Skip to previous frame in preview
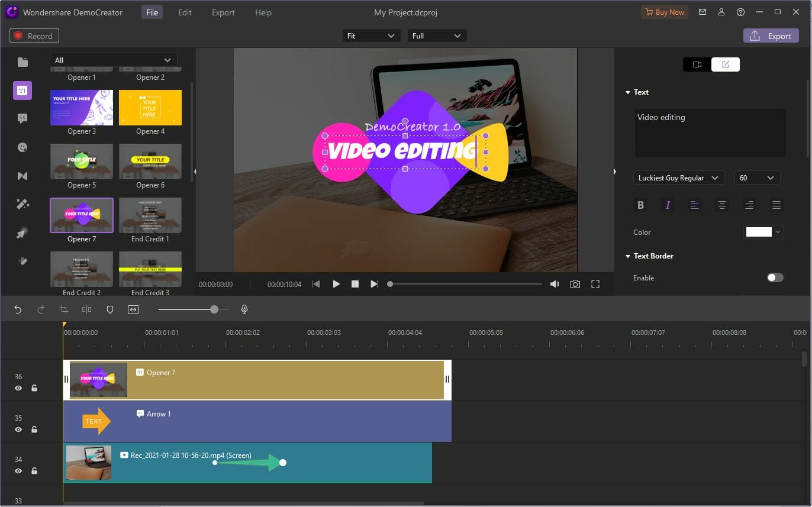 click(x=316, y=284)
